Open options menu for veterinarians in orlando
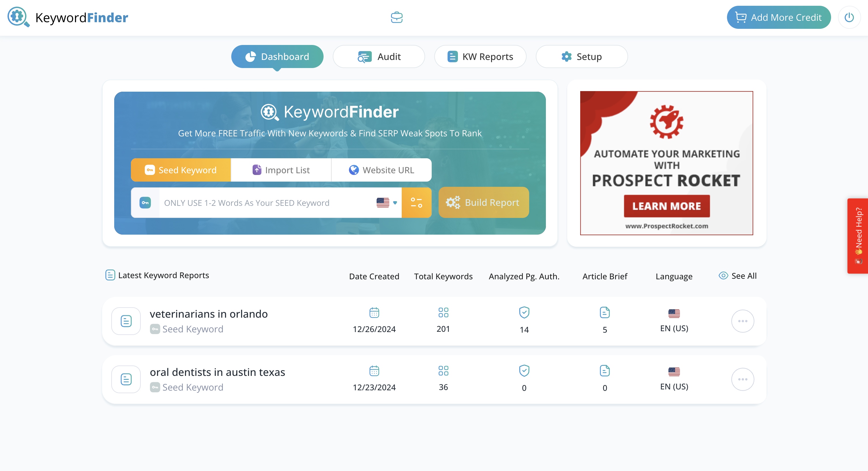The height and width of the screenshot is (471, 868). tap(742, 321)
